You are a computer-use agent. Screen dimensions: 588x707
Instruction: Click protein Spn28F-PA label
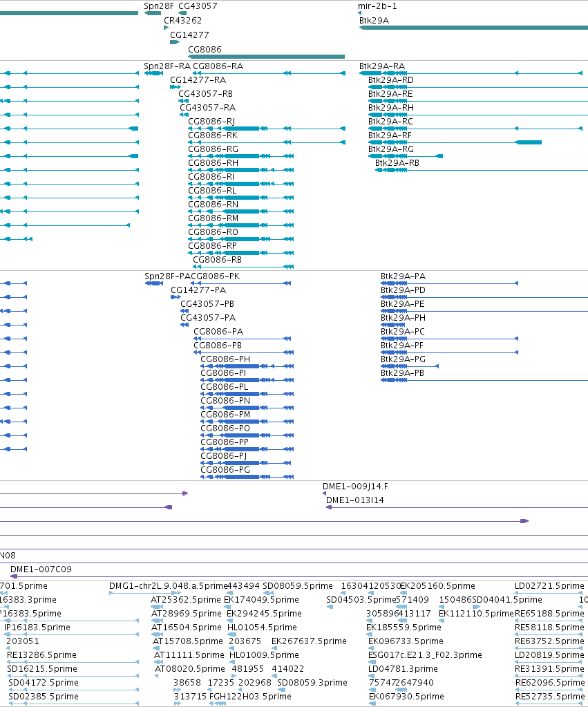(x=167, y=276)
